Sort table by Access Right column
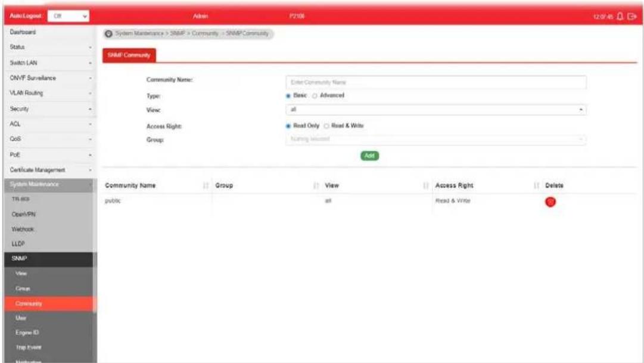This screenshot has width=644, height=363. pos(536,186)
